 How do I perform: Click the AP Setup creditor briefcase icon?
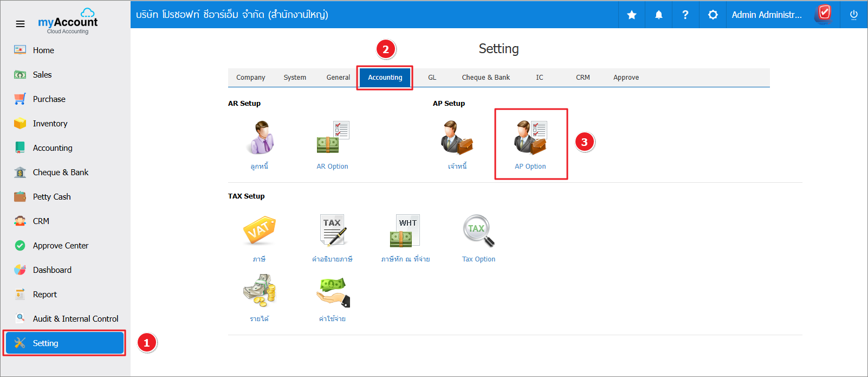(457, 138)
